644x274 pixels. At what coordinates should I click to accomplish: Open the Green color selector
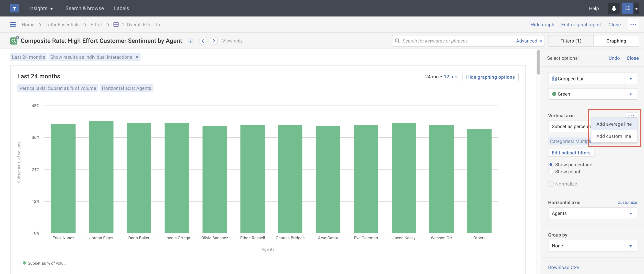[x=630, y=94]
